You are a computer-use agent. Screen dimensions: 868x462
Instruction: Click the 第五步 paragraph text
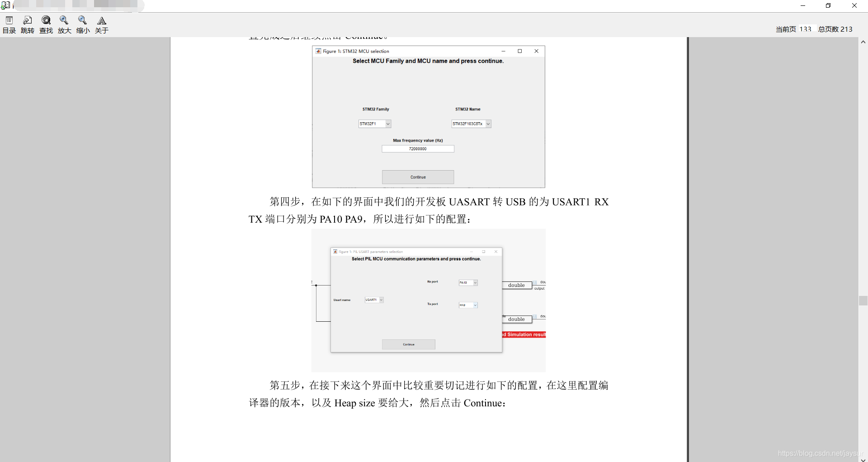429,394
